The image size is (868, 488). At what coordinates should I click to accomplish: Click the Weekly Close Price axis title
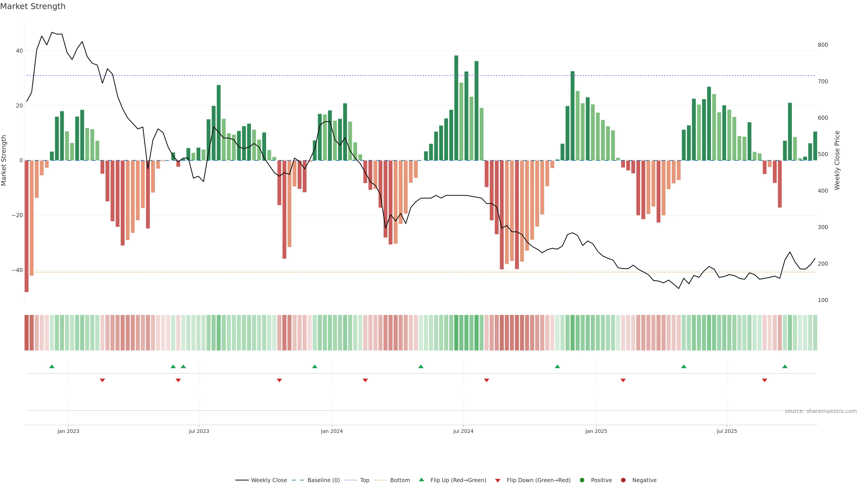point(837,160)
